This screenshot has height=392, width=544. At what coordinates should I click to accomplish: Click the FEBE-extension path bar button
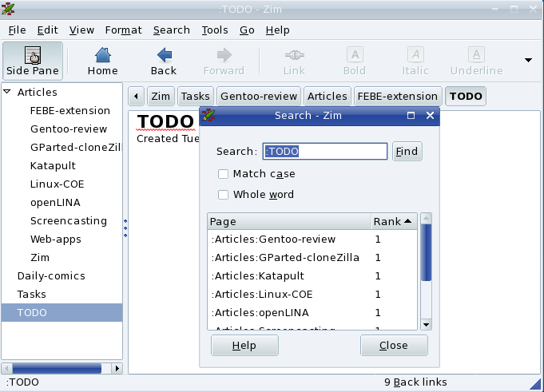pos(398,96)
